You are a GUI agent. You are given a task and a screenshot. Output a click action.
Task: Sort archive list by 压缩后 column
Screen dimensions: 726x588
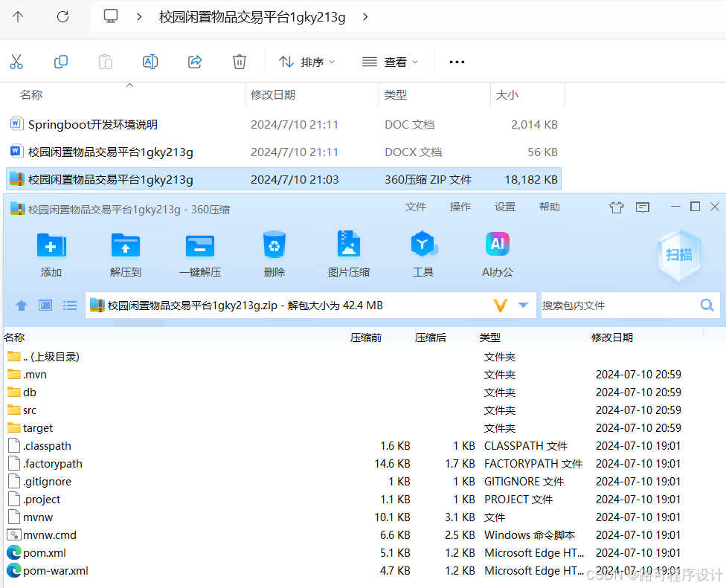tap(431, 337)
